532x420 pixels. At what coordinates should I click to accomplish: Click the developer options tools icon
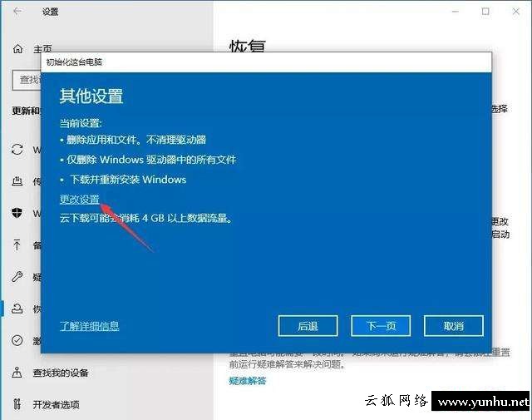point(17,404)
